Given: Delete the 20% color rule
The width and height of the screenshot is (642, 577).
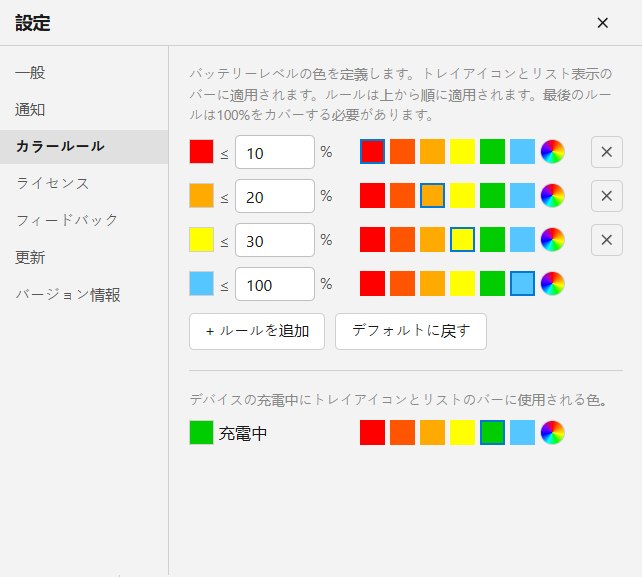Looking at the screenshot, I should click(607, 196).
